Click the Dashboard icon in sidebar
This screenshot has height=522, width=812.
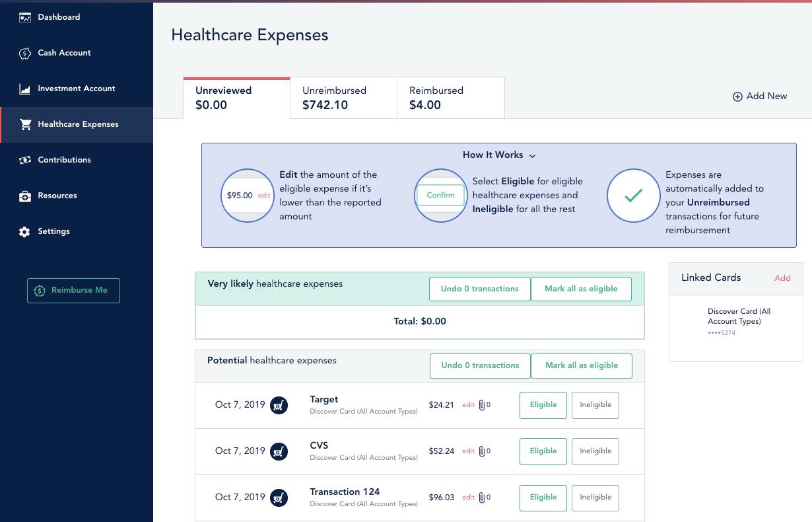[x=24, y=17]
